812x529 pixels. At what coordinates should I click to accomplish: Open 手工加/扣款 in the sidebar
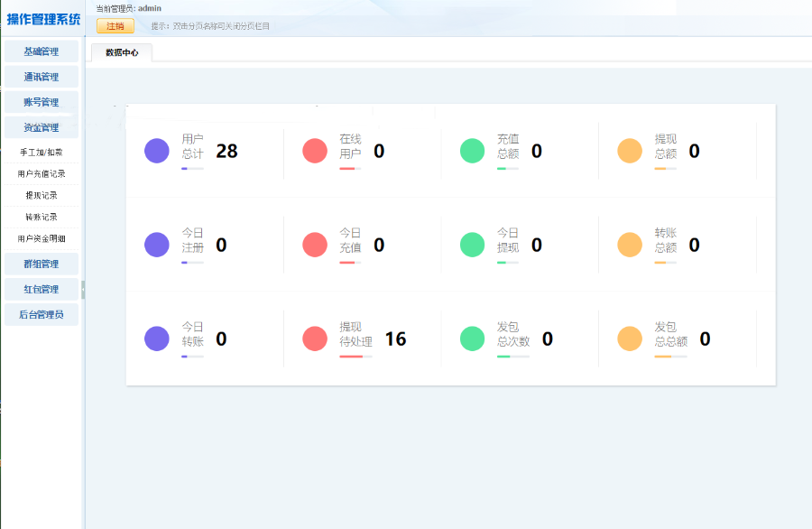(x=42, y=152)
